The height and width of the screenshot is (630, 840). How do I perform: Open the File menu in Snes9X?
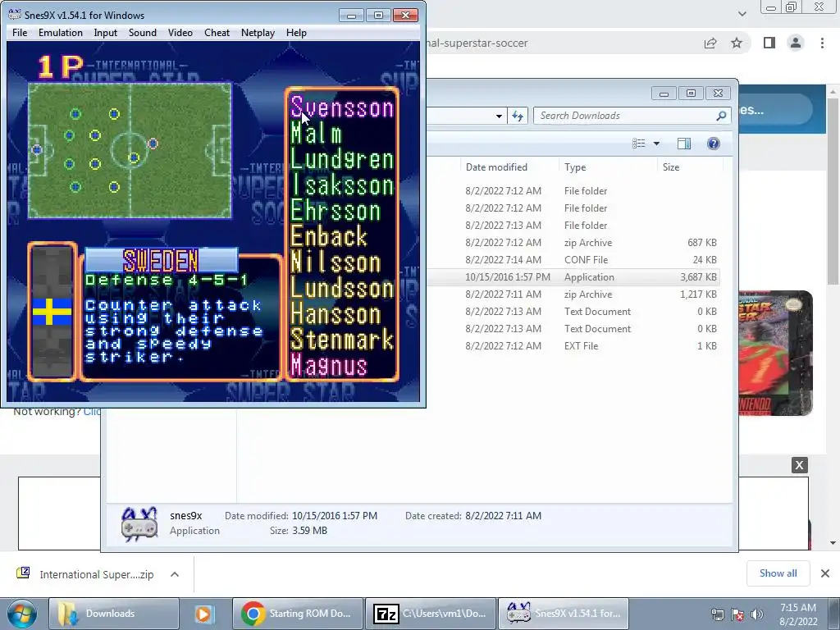20,33
